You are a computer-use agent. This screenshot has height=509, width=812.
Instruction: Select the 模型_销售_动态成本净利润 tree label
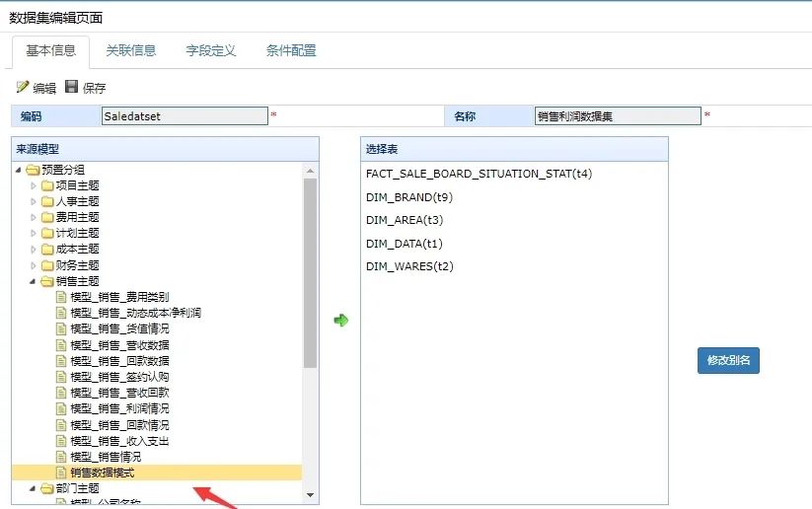click(x=136, y=314)
